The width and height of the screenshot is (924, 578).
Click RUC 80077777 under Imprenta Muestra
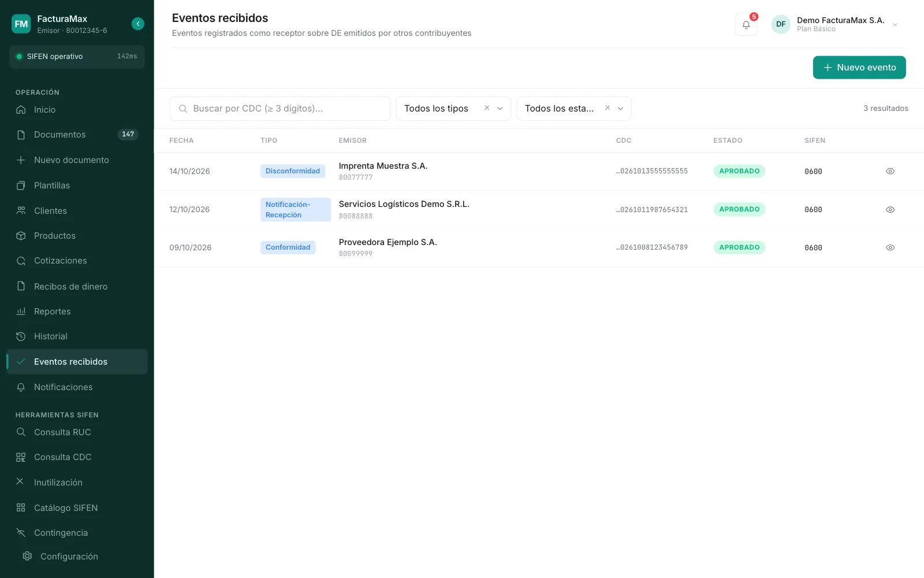tap(356, 177)
